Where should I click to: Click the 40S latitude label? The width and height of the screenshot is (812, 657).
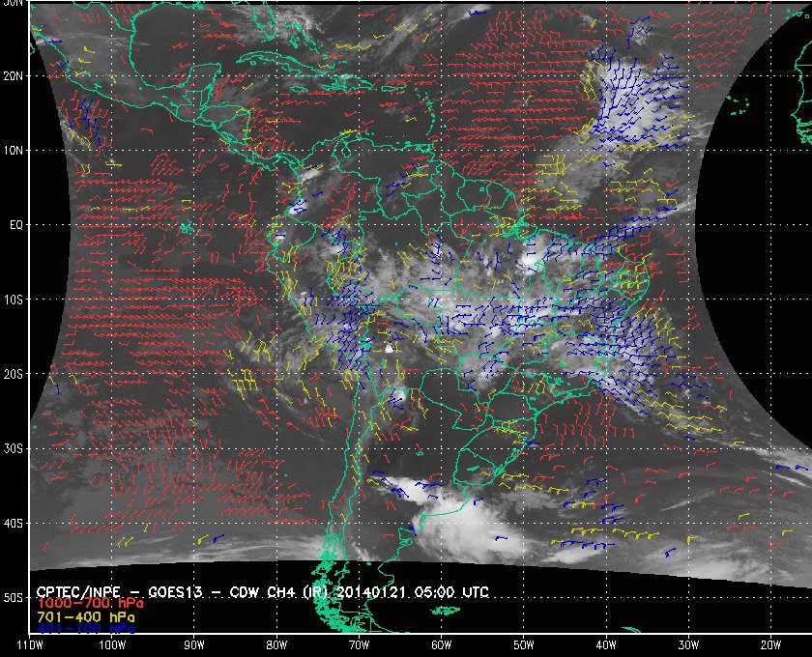(x=13, y=524)
